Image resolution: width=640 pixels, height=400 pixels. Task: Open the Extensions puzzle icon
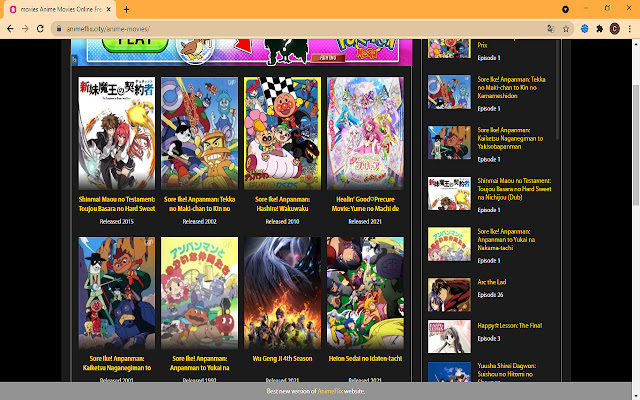coord(600,29)
